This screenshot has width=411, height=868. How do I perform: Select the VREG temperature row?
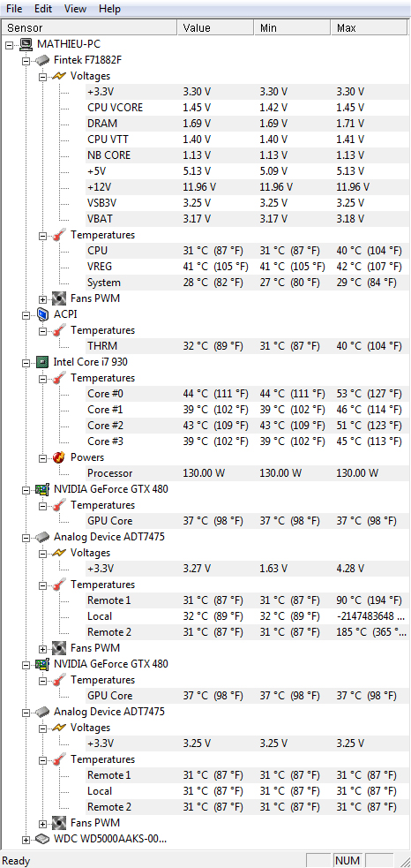point(247,267)
